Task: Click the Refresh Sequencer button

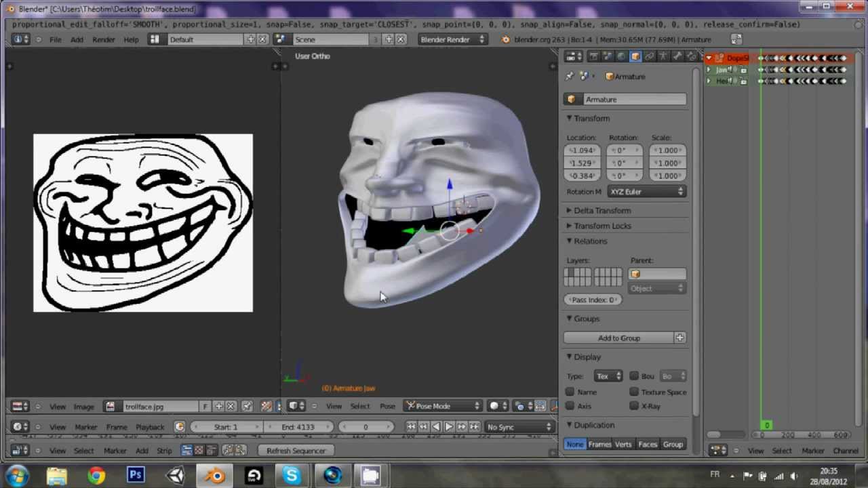Action: pos(296,451)
